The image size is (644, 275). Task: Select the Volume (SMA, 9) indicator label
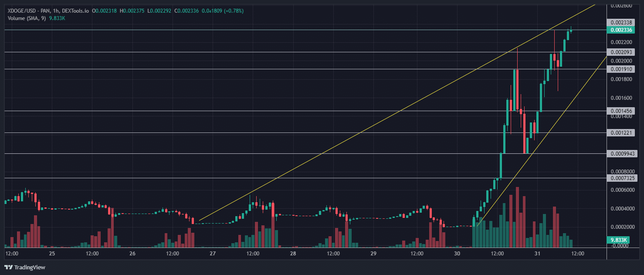26,18
